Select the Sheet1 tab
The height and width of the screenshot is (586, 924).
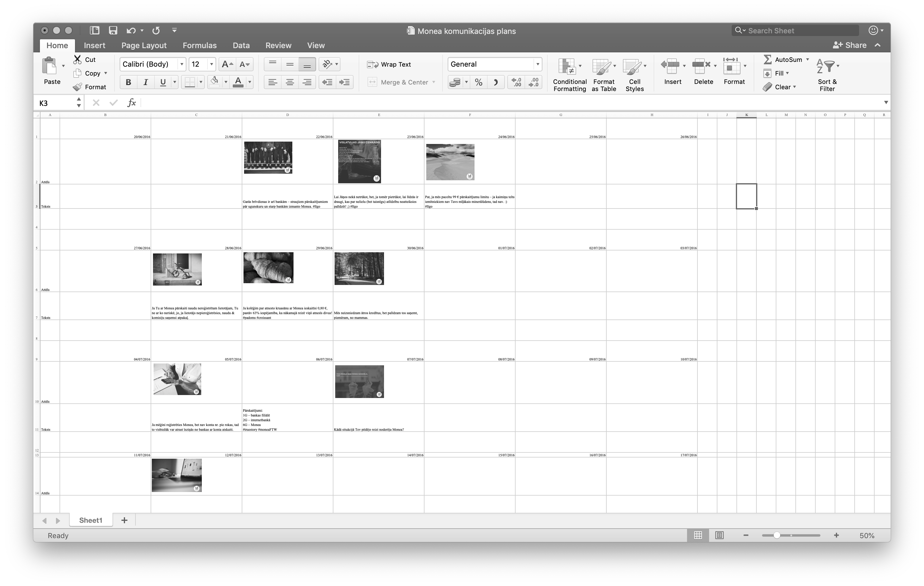[x=91, y=520]
